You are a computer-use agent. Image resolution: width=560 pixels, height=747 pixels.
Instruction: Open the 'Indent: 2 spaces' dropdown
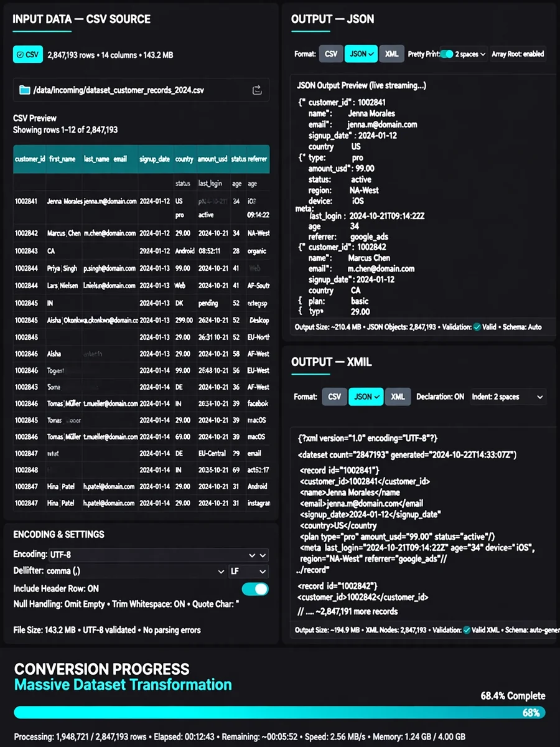click(508, 397)
